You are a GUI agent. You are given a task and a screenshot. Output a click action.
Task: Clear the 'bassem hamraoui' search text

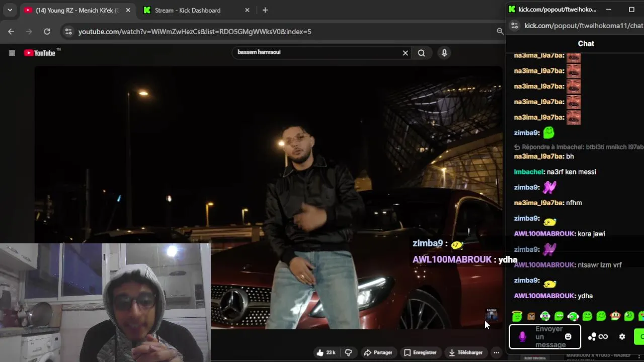pos(405,53)
